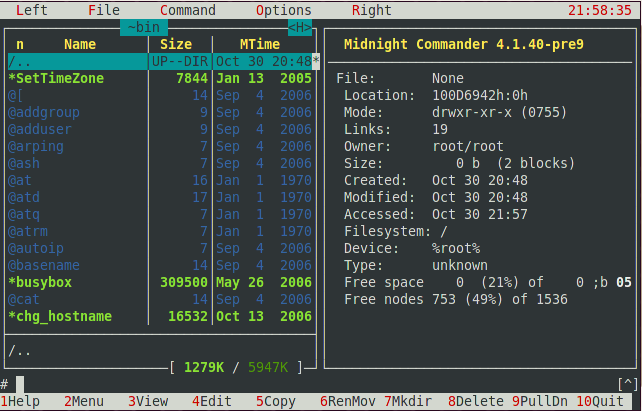Click the Midnight Commander 4.1.40-pre9 title
This screenshot has height=411, width=642.
[464, 44]
